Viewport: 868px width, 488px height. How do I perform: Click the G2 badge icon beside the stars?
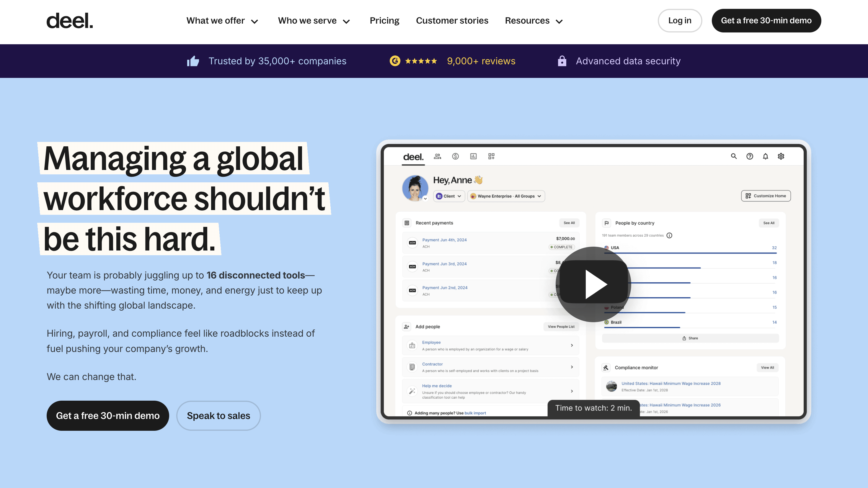pyautogui.click(x=395, y=61)
